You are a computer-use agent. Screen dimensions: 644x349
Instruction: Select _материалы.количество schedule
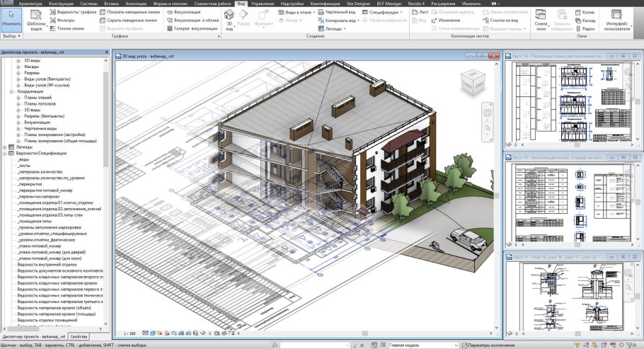40,172
